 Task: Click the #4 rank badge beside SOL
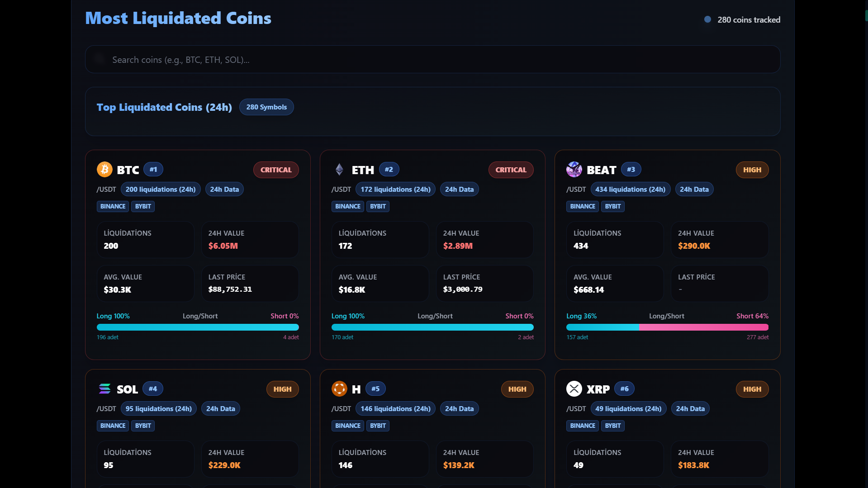pyautogui.click(x=153, y=389)
